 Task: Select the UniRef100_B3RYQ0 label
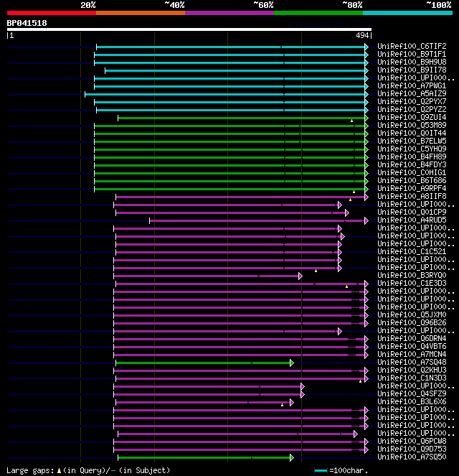pyautogui.click(x=412, y=275)
